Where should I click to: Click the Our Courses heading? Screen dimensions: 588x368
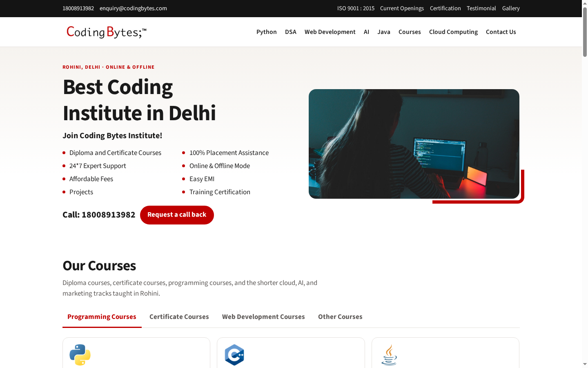tap(99, 266)
